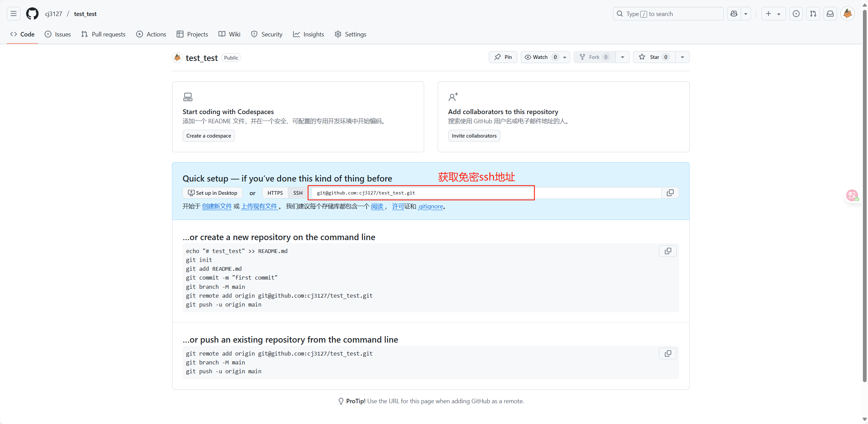Copy the push existing repository commands
Viewport: 868px width, 424px height.
(668, 354)
